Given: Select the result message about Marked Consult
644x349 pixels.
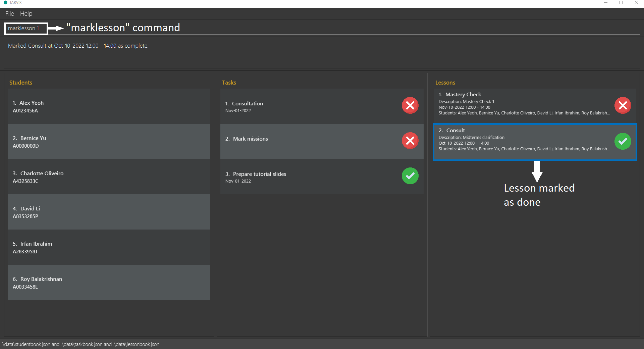Looking at the screenshot, I should [x=78, y=46].
